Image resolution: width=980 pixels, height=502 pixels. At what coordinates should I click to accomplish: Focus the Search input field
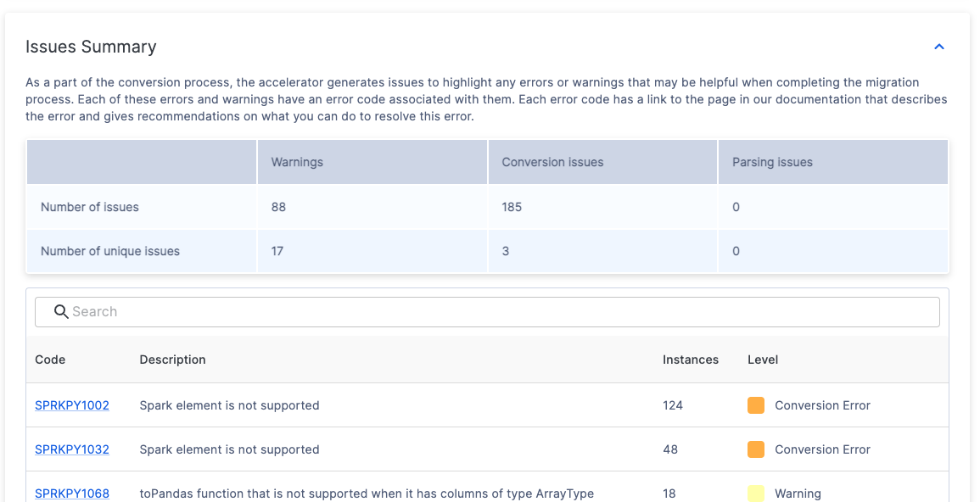pos(501,311)
